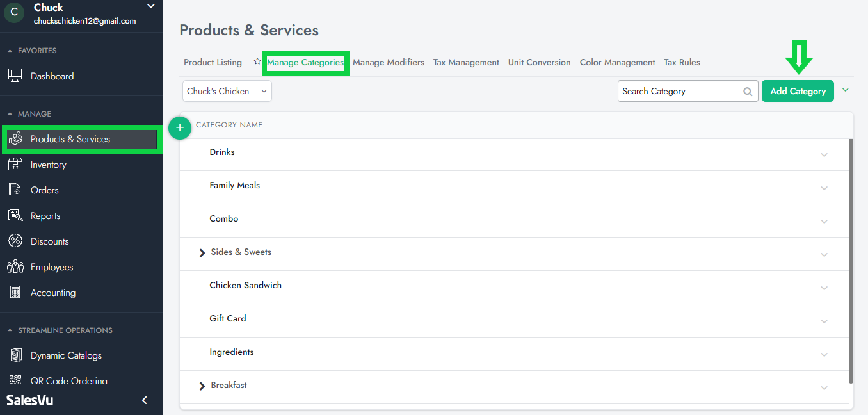868x415 pixels.
Task: Expand the Sides & Sweets category
Action: point(202,253)
